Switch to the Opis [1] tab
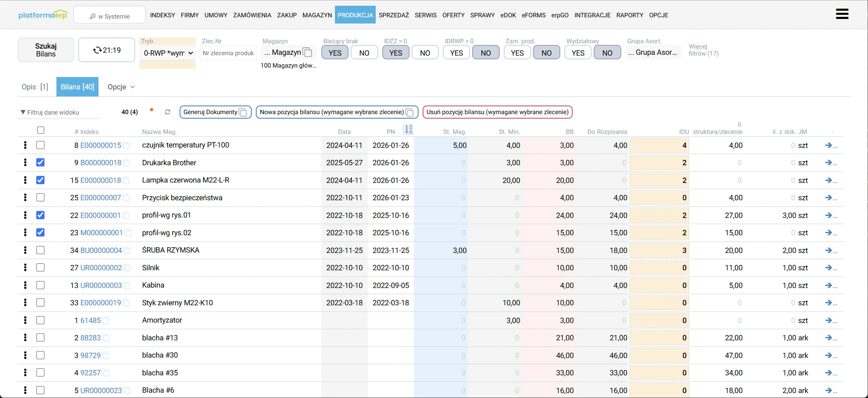Screen dimensions: 868x398 coord(35,87)
